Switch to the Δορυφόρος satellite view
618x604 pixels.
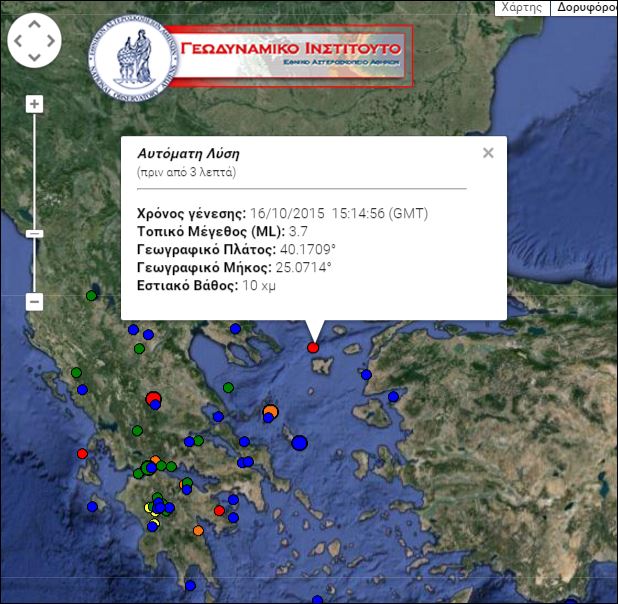pos(584,7)
